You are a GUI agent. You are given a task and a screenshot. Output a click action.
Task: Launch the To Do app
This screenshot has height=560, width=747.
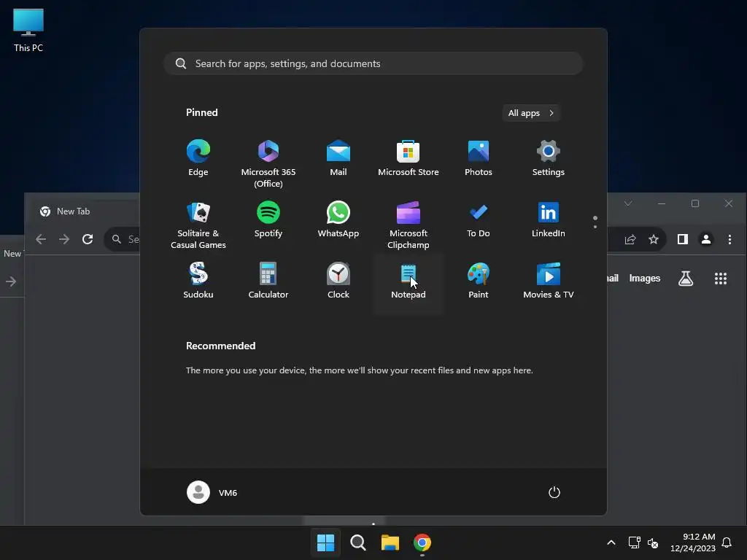(x=479, y=219)
